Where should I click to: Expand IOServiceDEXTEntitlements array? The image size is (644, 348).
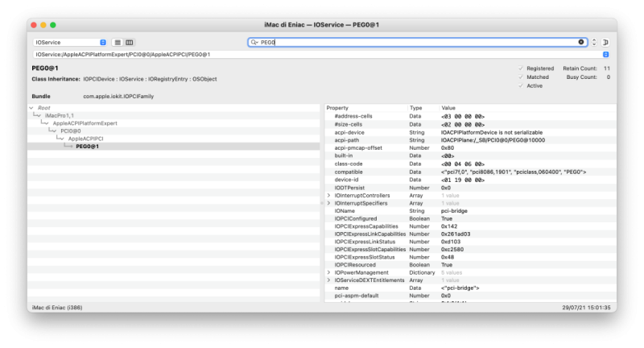328,280
